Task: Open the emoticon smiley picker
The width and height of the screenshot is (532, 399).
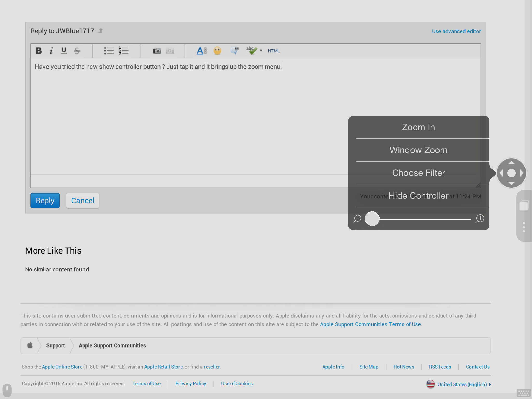Action: 217,51
